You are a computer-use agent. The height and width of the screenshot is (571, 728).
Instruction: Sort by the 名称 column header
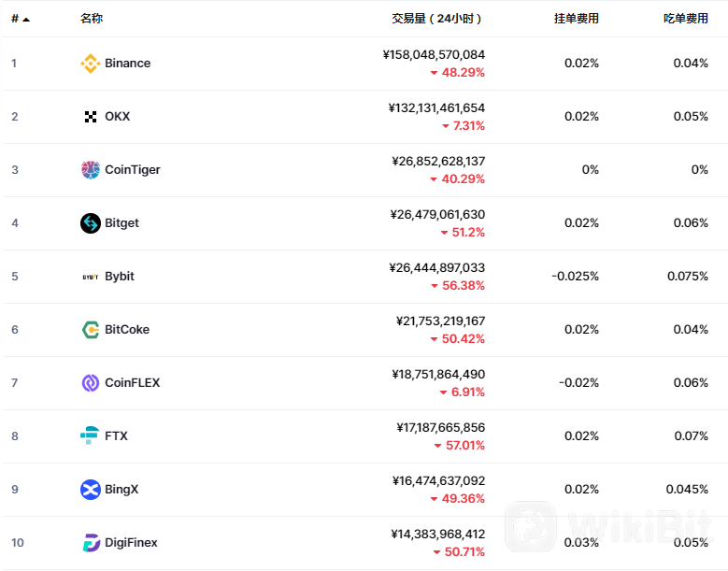pos(92,19)
